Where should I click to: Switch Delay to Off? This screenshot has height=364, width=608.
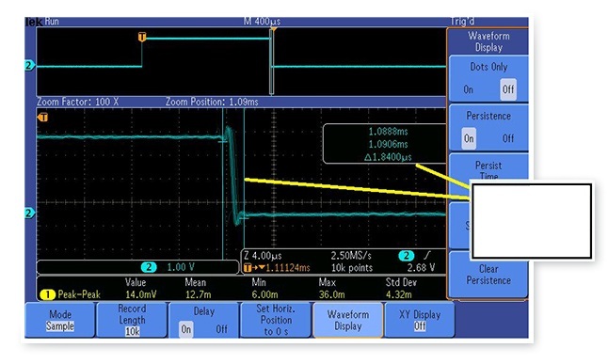click(221, 329)
